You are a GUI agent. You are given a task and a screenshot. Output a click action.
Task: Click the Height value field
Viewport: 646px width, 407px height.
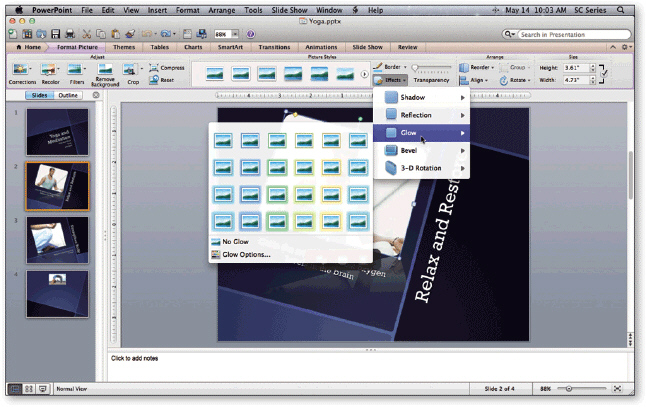576,68
